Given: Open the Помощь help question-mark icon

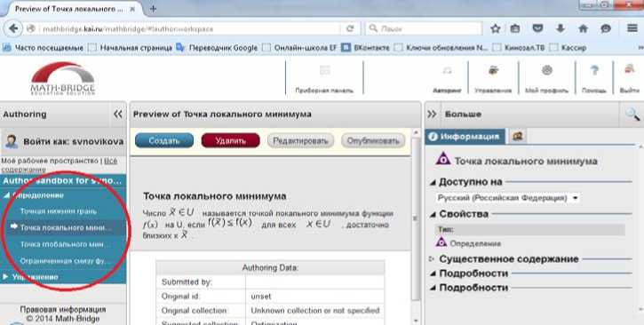Looking at the screenshot, I should (594, 70).
